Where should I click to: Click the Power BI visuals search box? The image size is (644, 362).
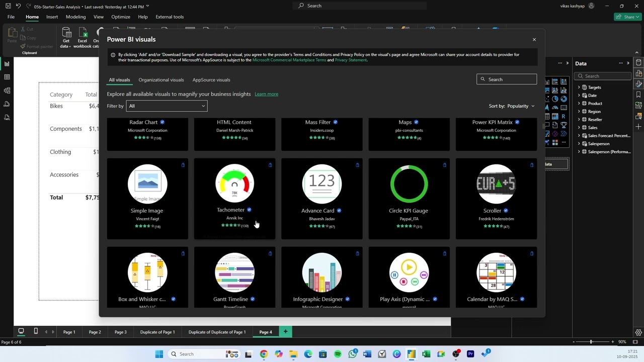pyautogui.click(x=507, y=79)
